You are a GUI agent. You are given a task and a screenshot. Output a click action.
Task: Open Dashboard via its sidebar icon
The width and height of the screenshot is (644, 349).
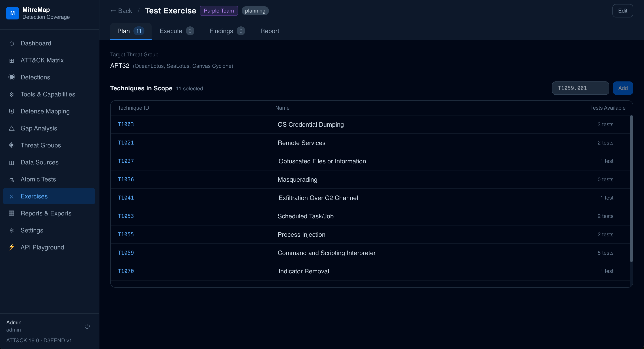click(x=11, y=43)
